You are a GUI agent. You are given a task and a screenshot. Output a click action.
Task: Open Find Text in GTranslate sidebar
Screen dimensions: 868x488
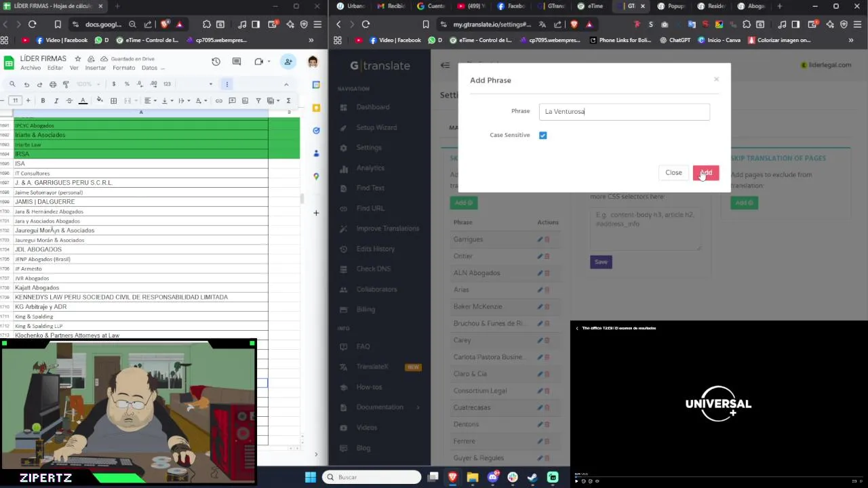pos(370,188)
